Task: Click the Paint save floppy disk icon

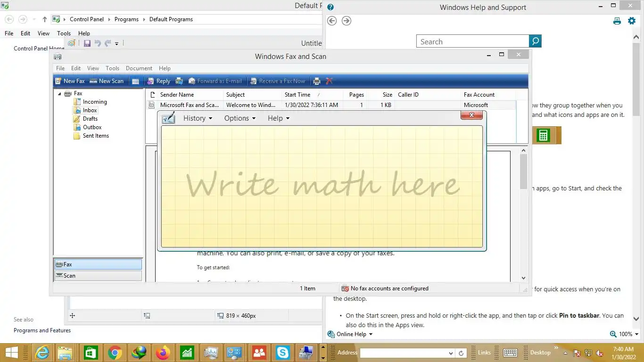Action: coord(87,43)
